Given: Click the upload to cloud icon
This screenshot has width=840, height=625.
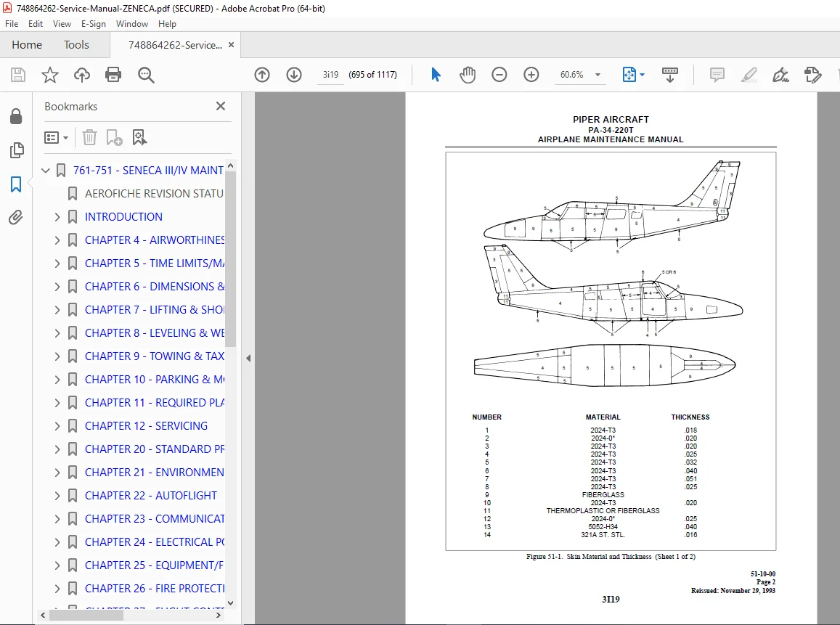Looking at the screenshot, I should [82, 75].
